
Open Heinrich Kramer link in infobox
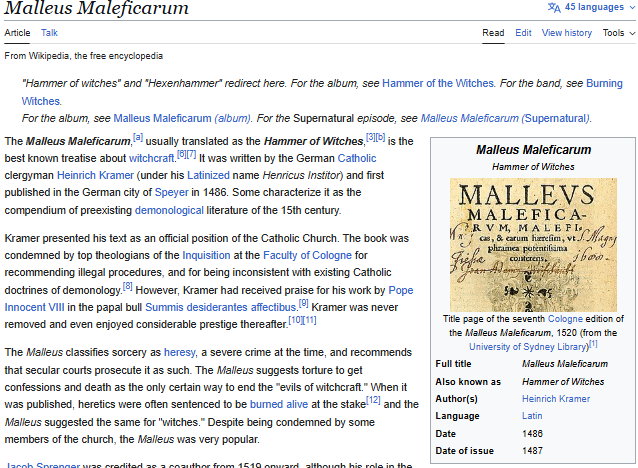[556, 399]
